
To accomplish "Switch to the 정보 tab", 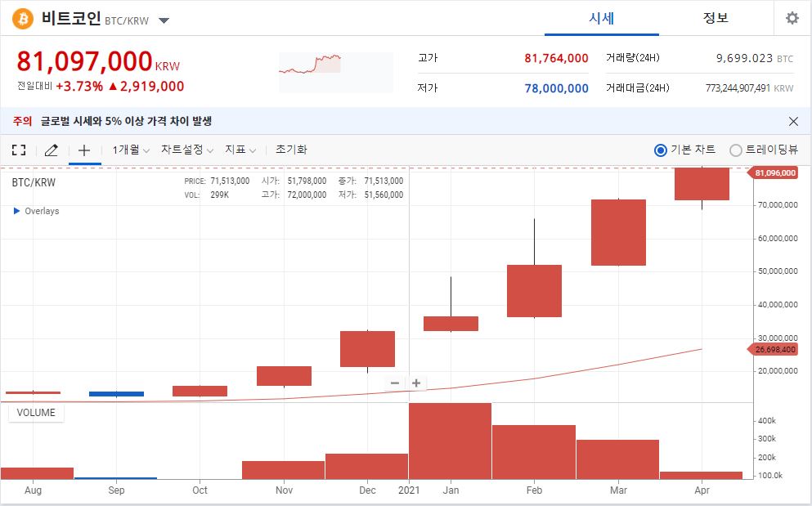I will [716, 18].
